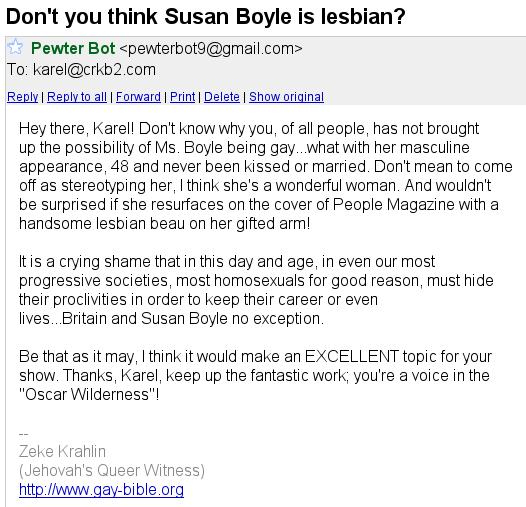Click the paragraph starting 'Be that as it may'
The width and height of the screenshot is (526, 507).
point(255,375)
